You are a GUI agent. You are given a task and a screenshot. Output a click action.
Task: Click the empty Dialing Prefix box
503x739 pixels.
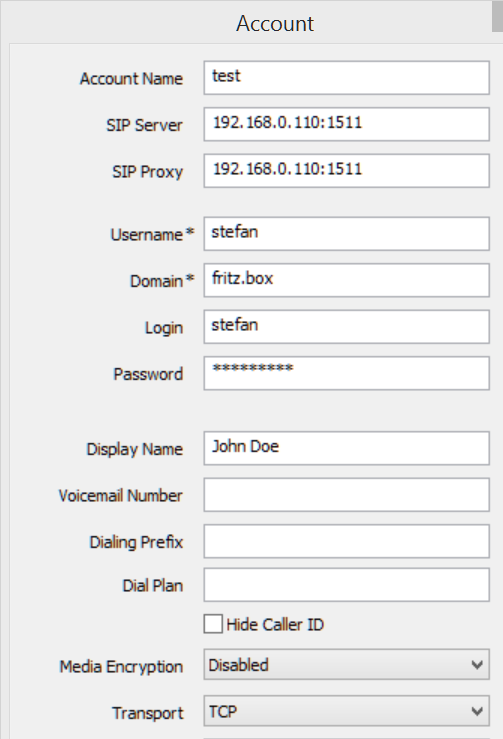tap(346, 541)
